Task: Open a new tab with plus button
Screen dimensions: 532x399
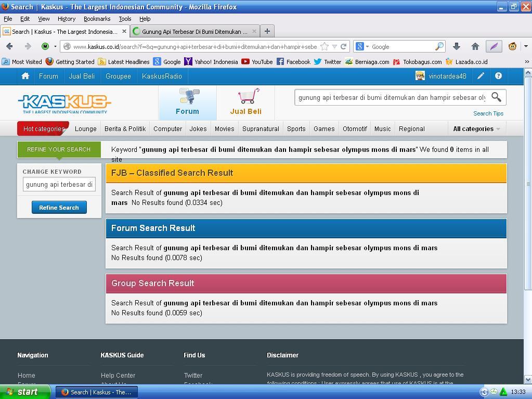Action: tap(267, 31)
